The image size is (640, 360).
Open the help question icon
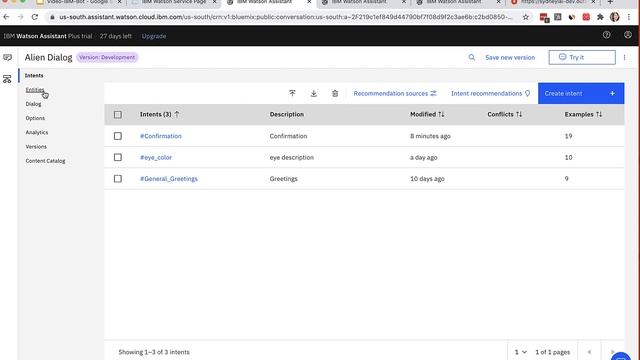[607, 35]
